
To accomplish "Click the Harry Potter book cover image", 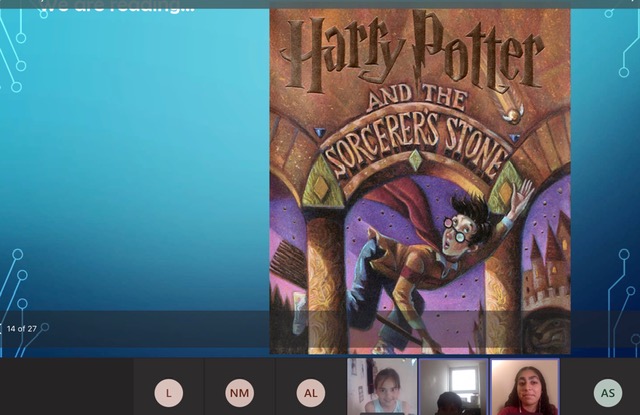I will 420,181.
